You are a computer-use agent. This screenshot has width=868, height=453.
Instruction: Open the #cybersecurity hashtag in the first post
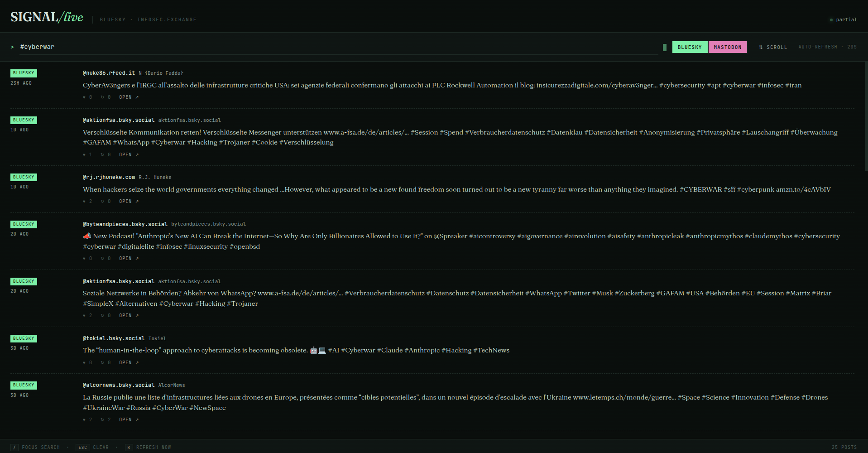click(682, 85)
